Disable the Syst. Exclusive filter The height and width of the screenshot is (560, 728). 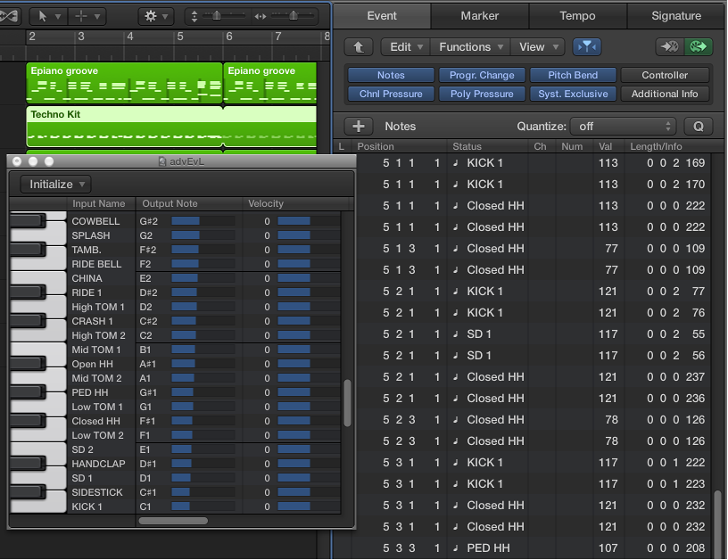(573, 94)
